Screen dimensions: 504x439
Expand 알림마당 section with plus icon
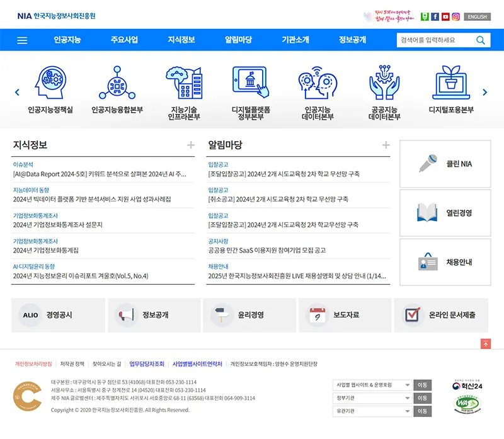pyautogui.click(x=386, y=145)
